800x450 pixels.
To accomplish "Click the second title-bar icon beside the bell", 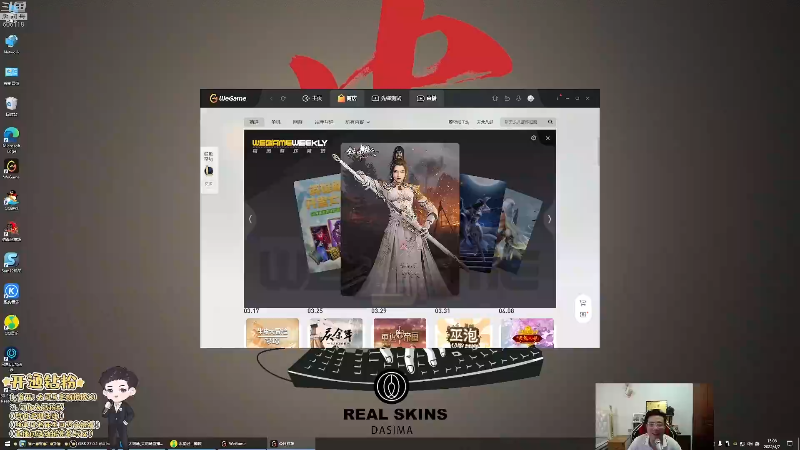I will (x=507, y=98).
